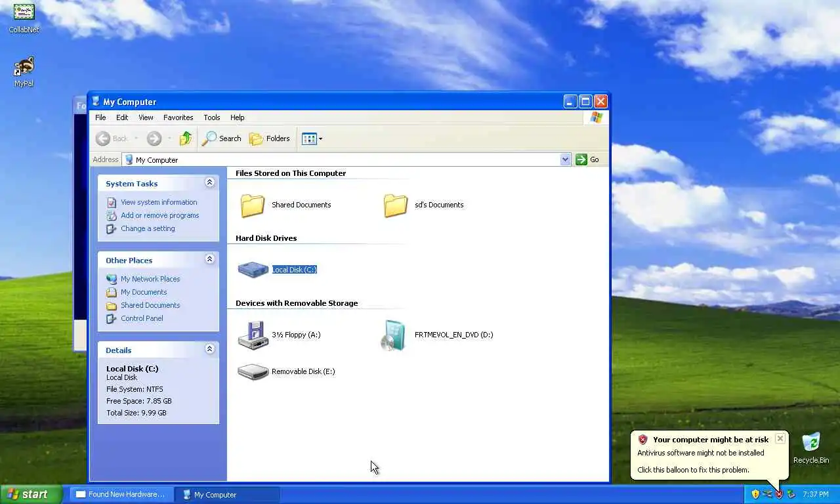Open Shared Documents link in Other Places

click(150, 305)
